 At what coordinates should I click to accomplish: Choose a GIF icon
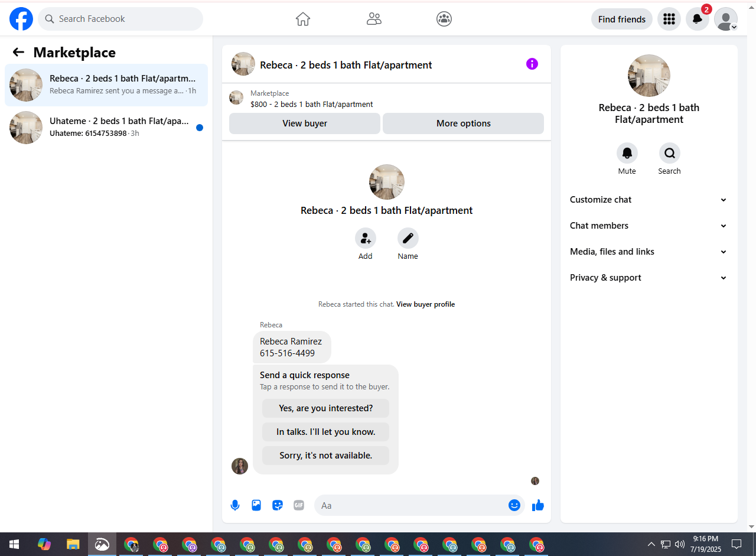[x=299, y=505]
